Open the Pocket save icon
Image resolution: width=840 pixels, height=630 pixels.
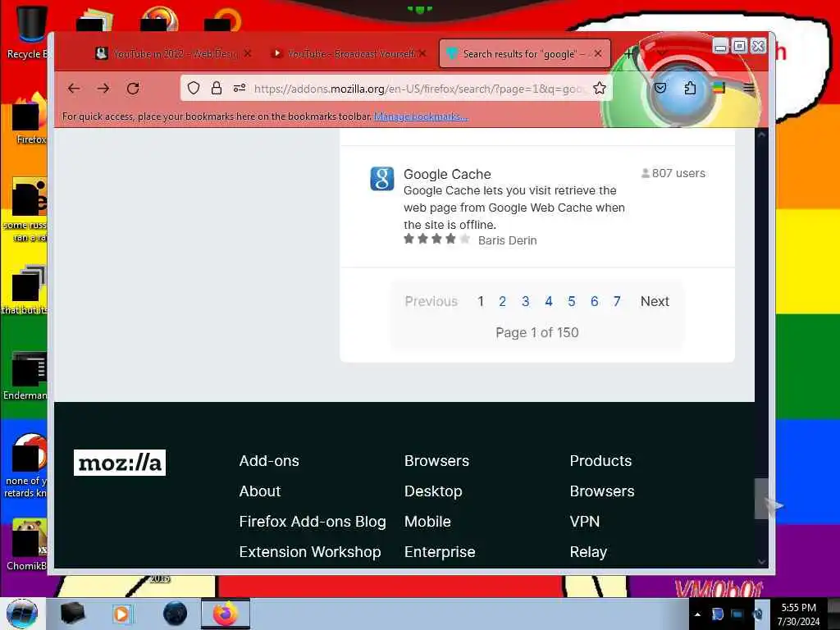pyautogui.click(x=660, y=88)
